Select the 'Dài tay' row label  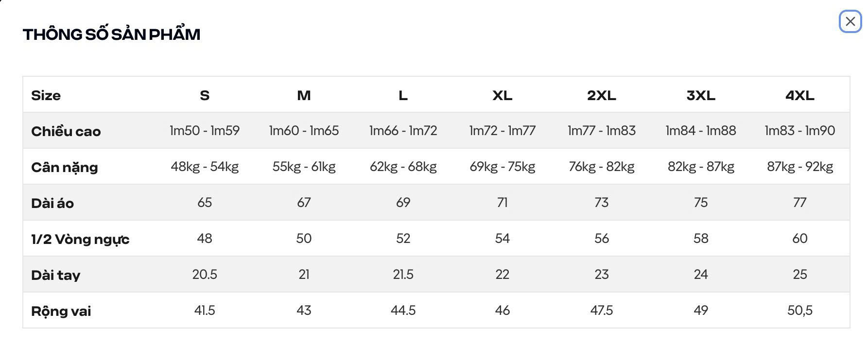[x=55, y=275]
